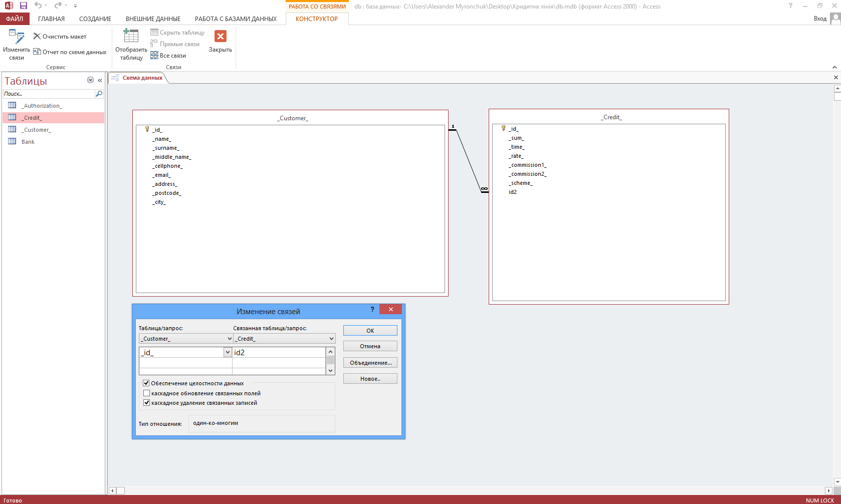Image resolution: width=841 pixels, height=504 pixels.
Task: Click the id2 field cell in dialog grid
Action: (278, 353)
